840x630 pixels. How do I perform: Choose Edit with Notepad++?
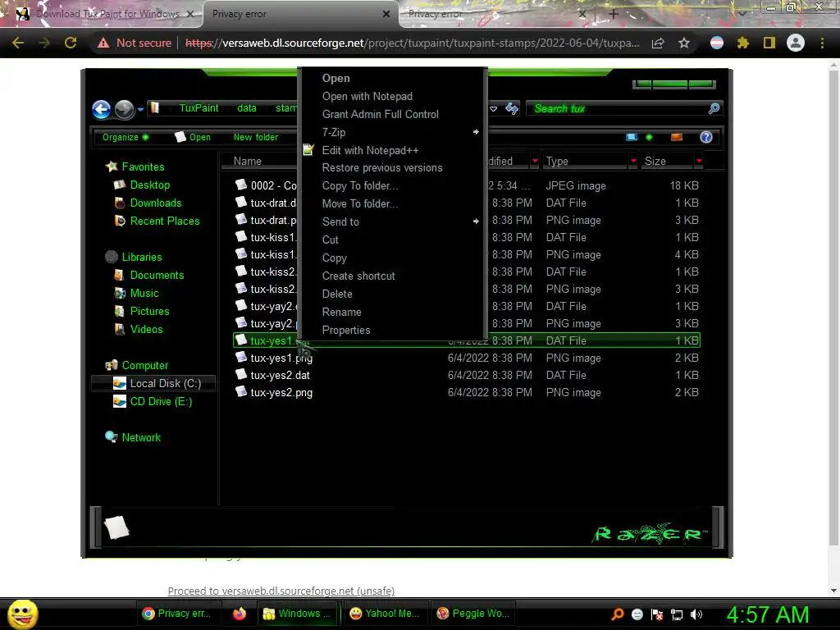click(370, 151)
